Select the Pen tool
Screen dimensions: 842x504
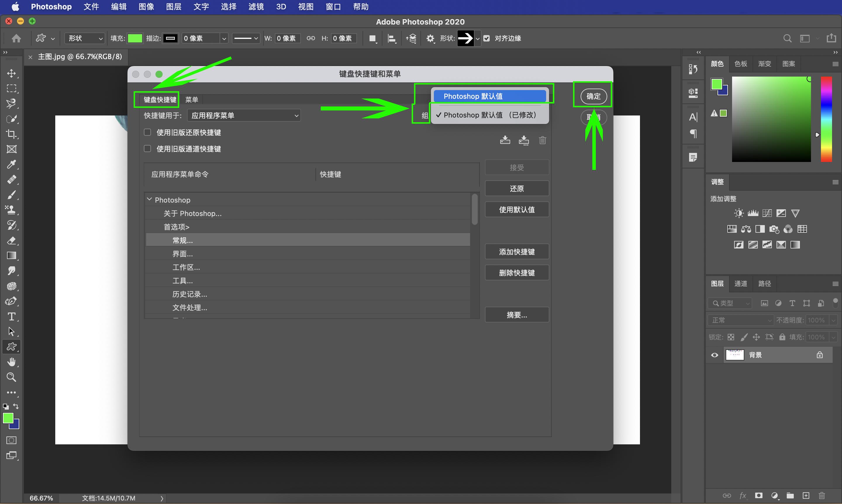pos(11,301)
